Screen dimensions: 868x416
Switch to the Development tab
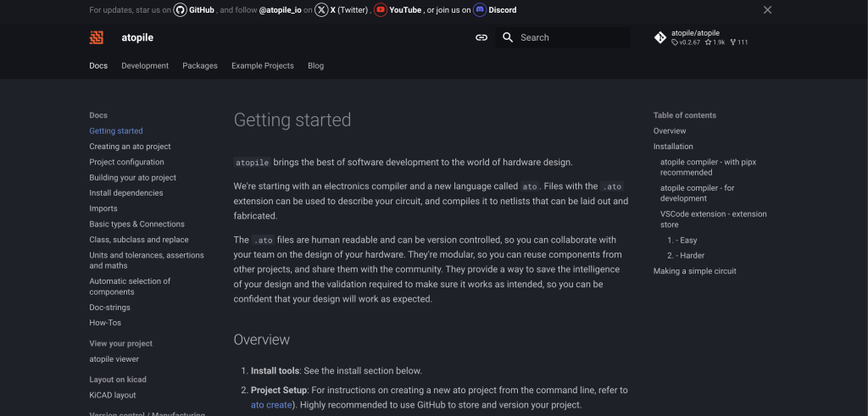(x=145, y=65)
